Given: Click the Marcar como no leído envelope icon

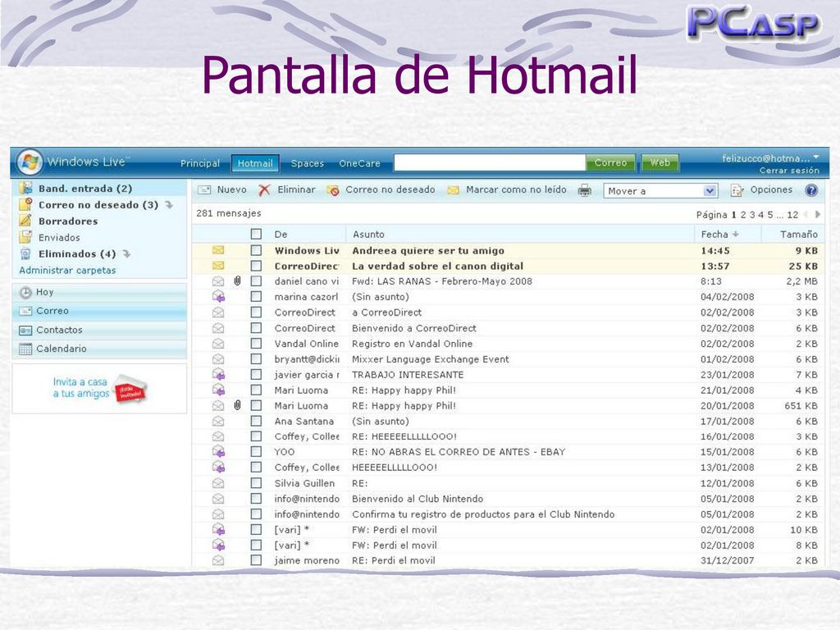Looking at the screenshot, I should coord(453,190).
